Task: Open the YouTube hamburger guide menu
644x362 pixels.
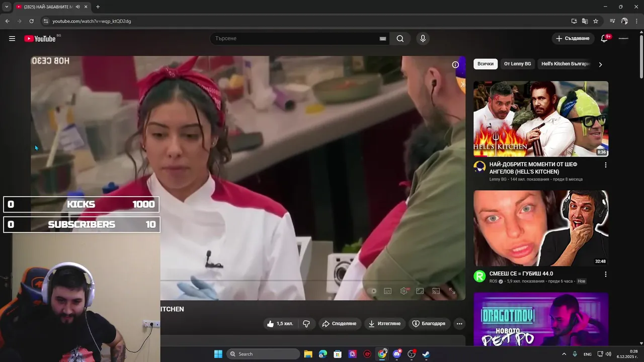Action: click(x=12, y=39)
